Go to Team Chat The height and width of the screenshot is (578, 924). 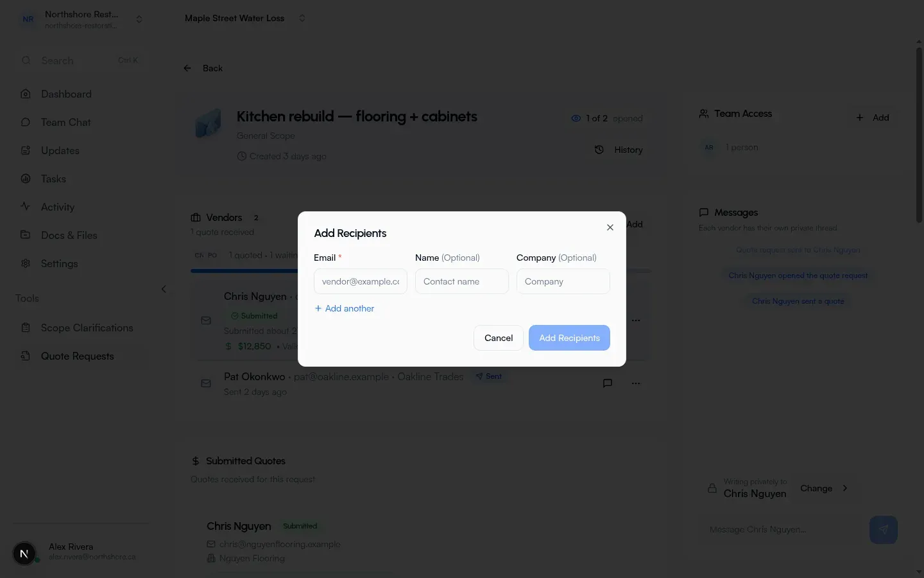click(x=80, y=122)
